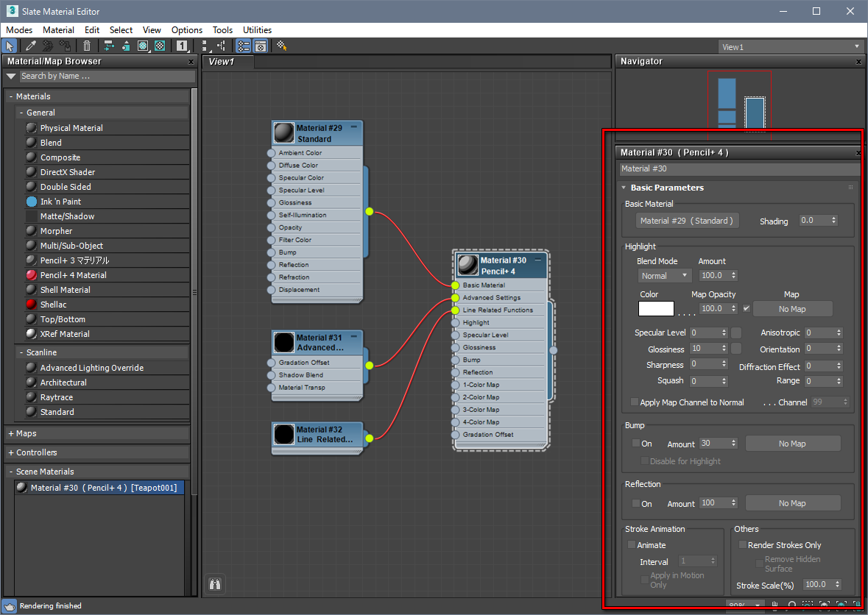Collapse the Basic Parameters rollout
This screenshot has width=868, height=615.
667,188
